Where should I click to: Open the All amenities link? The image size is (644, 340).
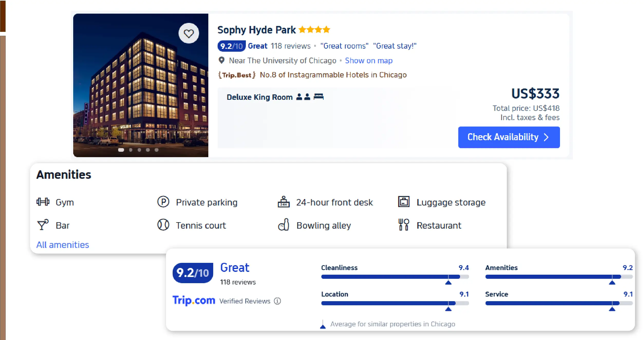(63, 245)
